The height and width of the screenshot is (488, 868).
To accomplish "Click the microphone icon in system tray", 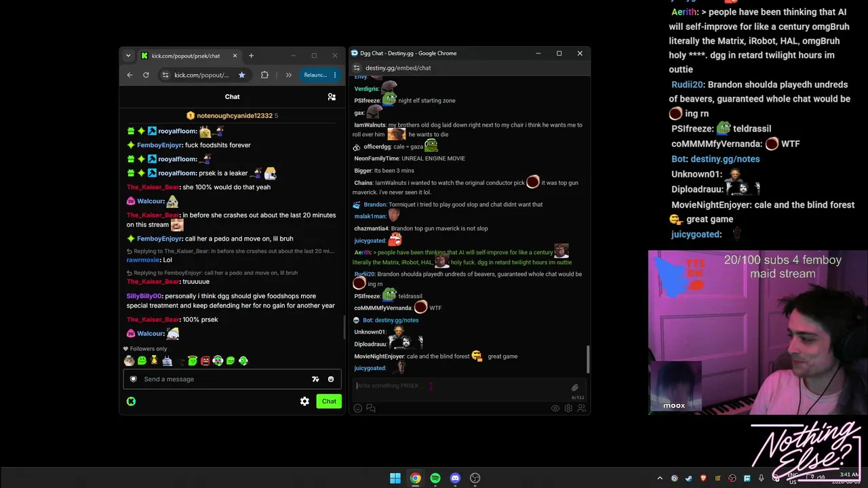I will 762,479.
